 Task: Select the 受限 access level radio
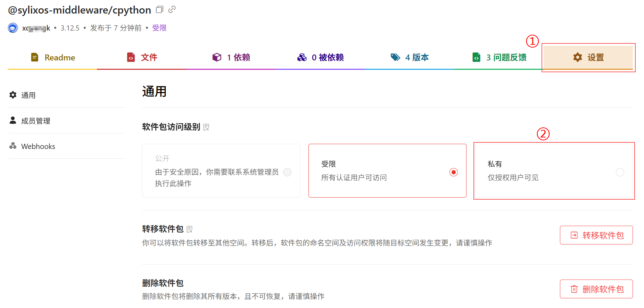click(x=453, y=172)
